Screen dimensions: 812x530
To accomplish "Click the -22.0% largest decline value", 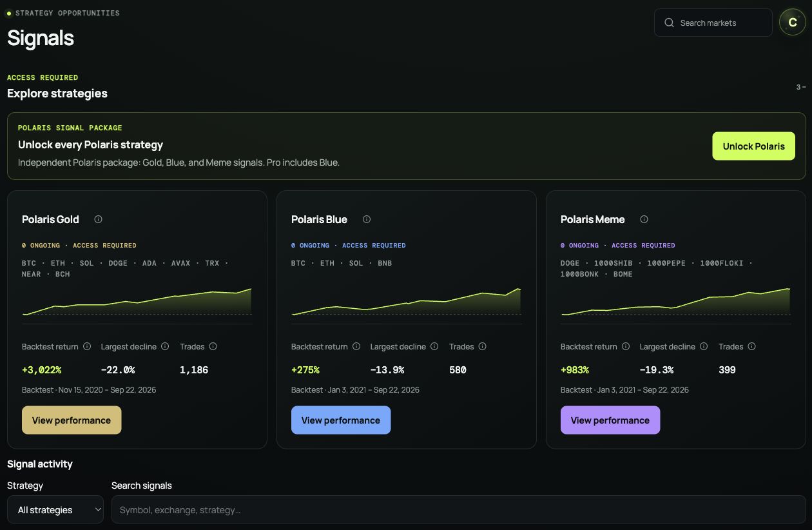I will [118, 369].
